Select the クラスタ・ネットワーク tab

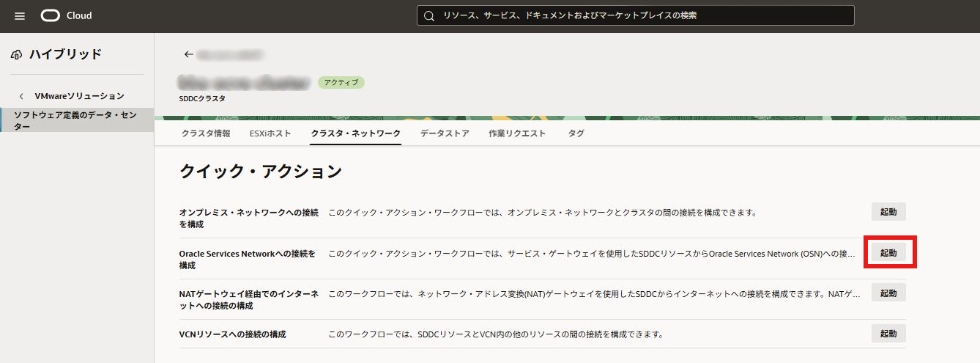coord(355,133)
